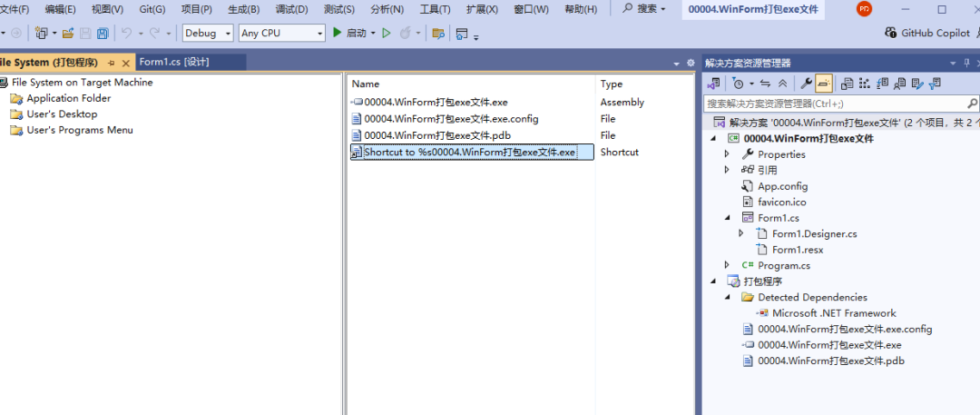Viewport: 980px width, 415px height.
Task: Open the 文件(F) menu
Action: click(15, 9)
